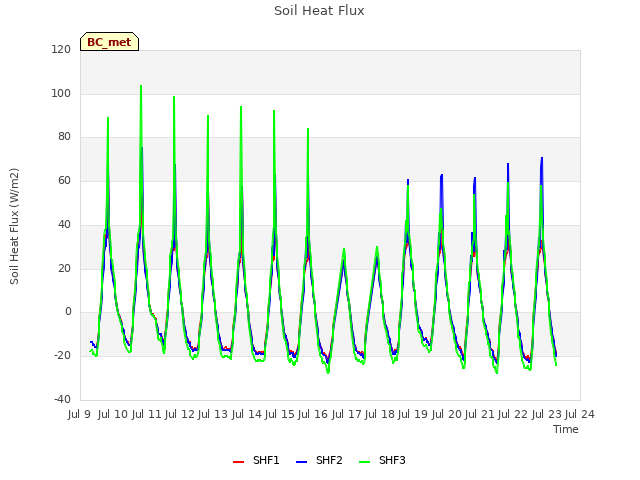Click the Jul 23 x-axis tick label
Screen dimensions: 640x480
click(546, 414)
